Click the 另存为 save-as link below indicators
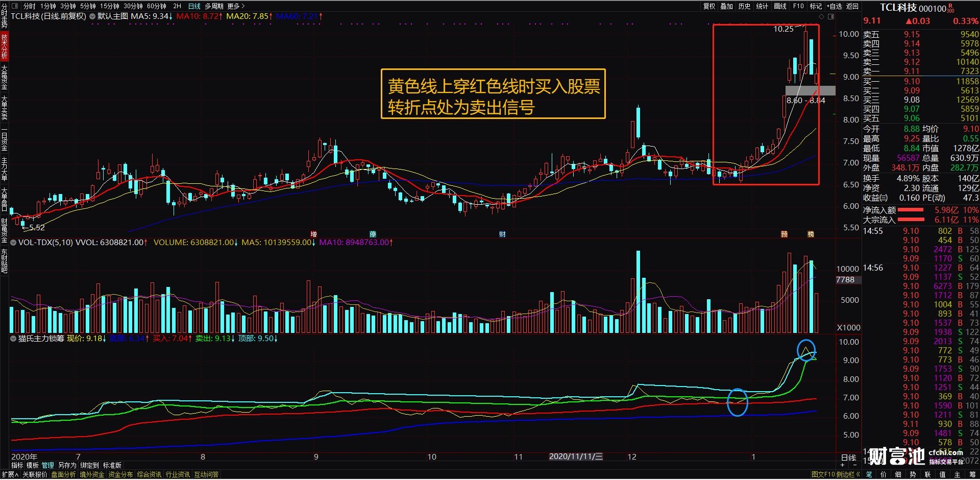The image size is (980, 480). click(67, 465)
